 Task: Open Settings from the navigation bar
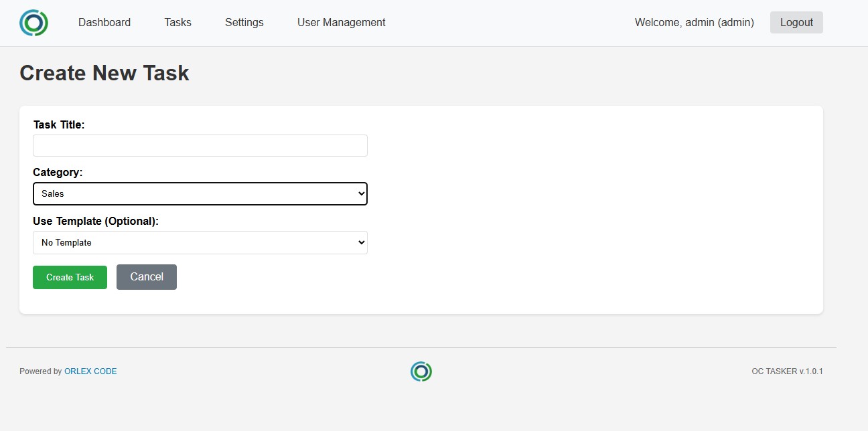[244, 23]
